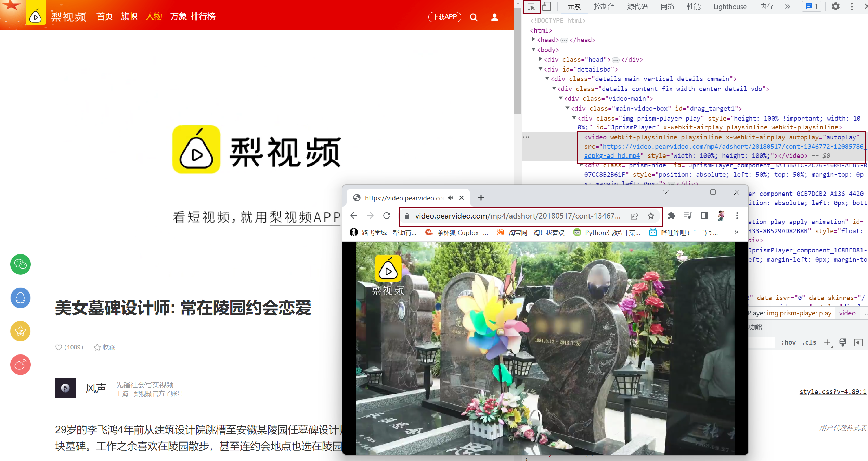Open the 排行榜 navigation item
Screen dimensions: 868x461
point(203,16)
